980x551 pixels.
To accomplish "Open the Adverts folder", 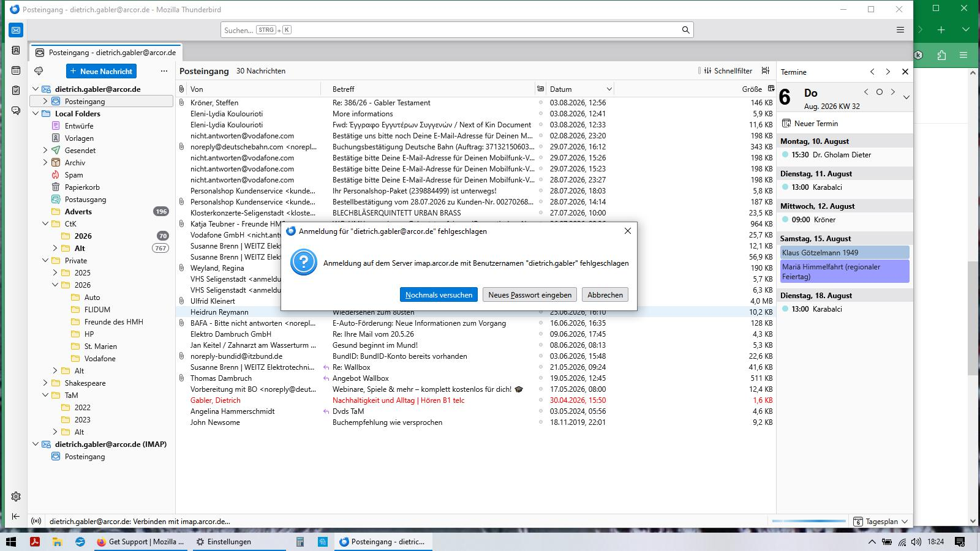I will 101,211.
